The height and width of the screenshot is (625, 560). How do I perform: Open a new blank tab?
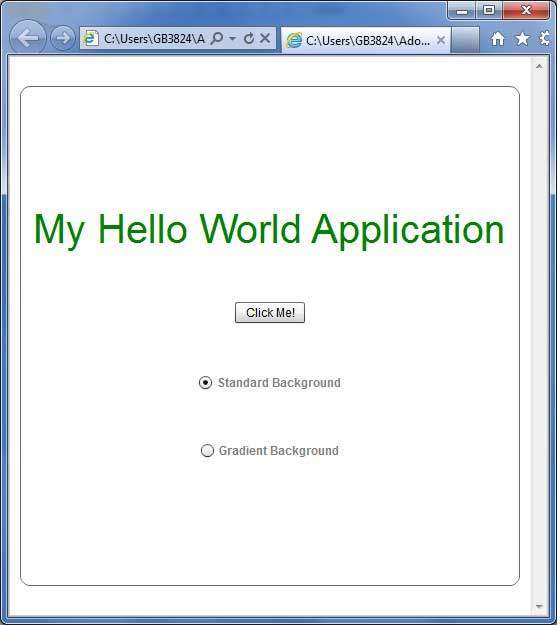[465, 40]
